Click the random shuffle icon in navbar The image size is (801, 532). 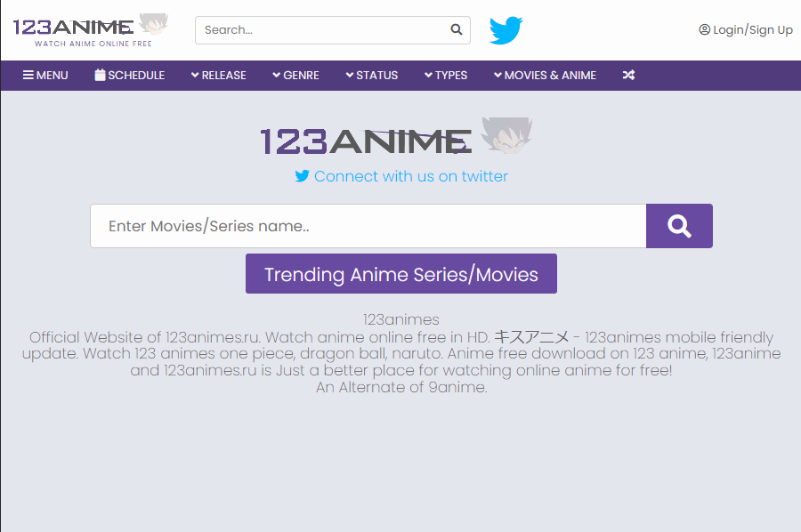click(x=628, y=75)
